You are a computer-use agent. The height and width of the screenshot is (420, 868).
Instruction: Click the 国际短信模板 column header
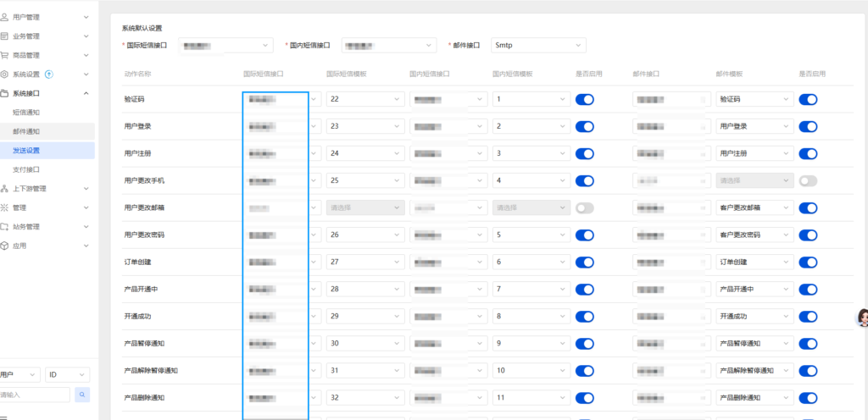coord(346,74)
